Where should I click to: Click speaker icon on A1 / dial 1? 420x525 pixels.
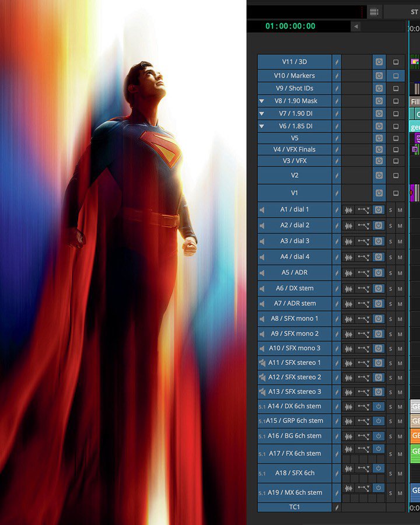[x=262, y=209]
